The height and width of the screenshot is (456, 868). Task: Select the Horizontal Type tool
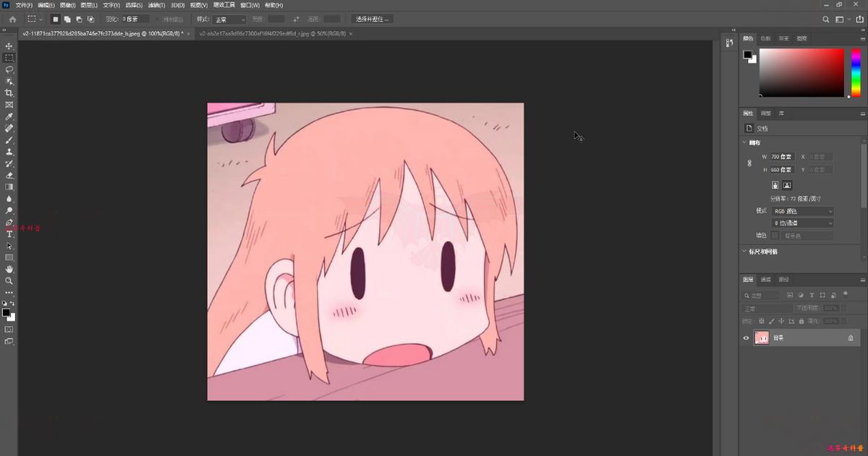tap(9, 234)
